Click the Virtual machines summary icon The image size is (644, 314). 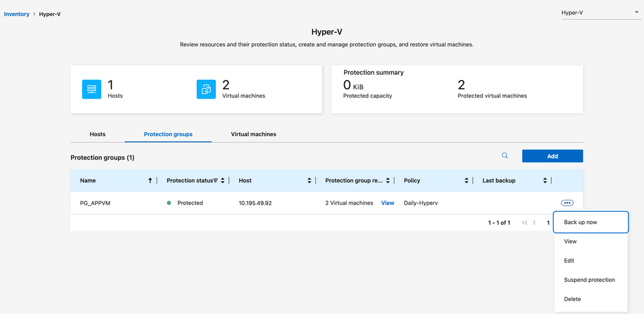click(x=206, y=90)
